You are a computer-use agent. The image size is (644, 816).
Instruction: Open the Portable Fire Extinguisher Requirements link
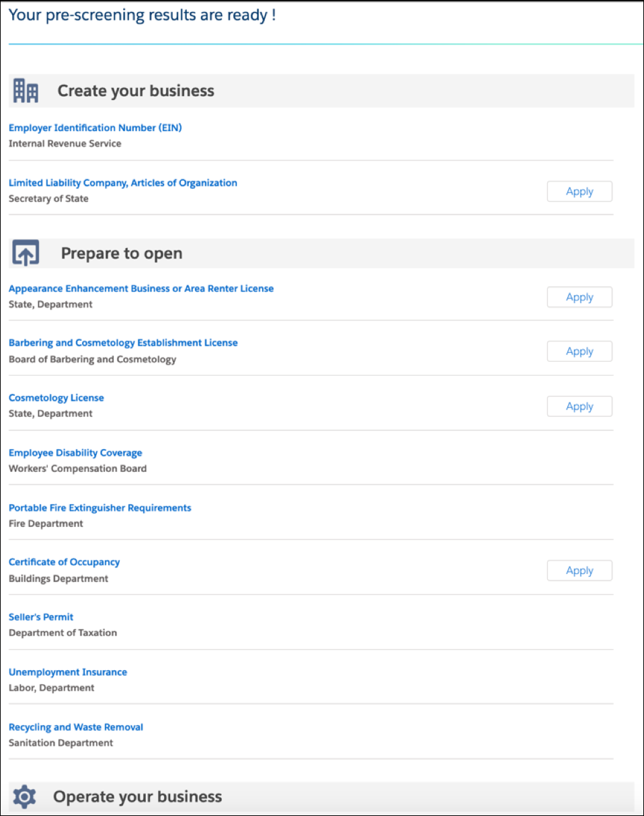click(x=99, y=507)
